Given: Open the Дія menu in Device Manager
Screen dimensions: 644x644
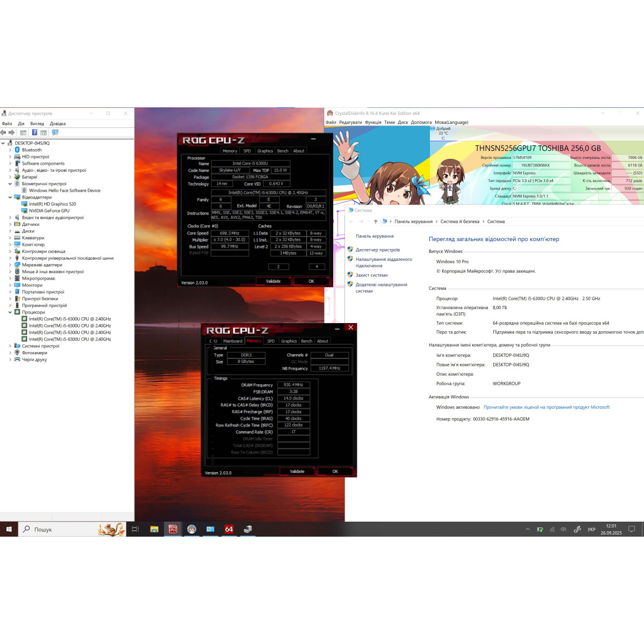Looking at the screenshot, I should click(x=21, y=123).
